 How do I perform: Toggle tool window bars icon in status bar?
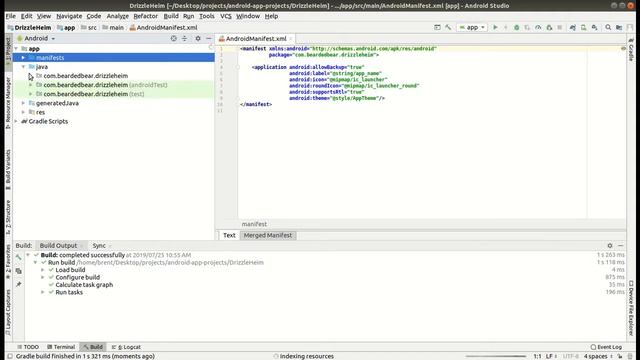pos(10,356)
